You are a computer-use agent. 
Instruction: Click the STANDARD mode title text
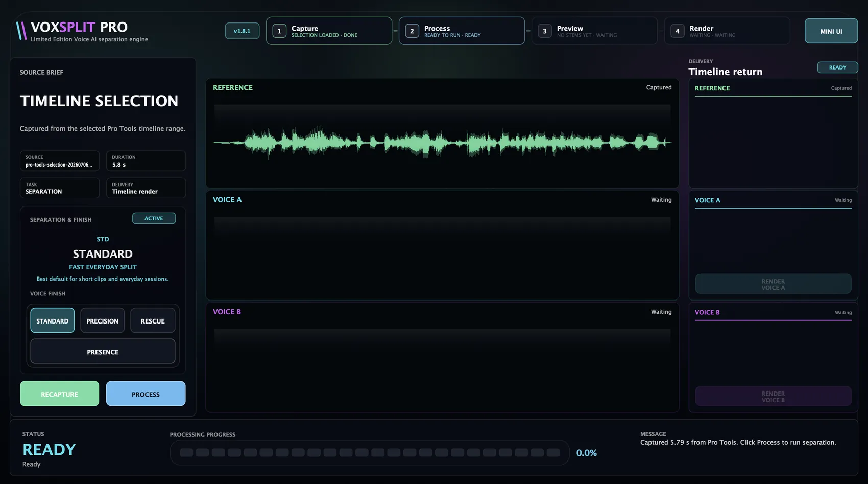click(x=103, y=254)
